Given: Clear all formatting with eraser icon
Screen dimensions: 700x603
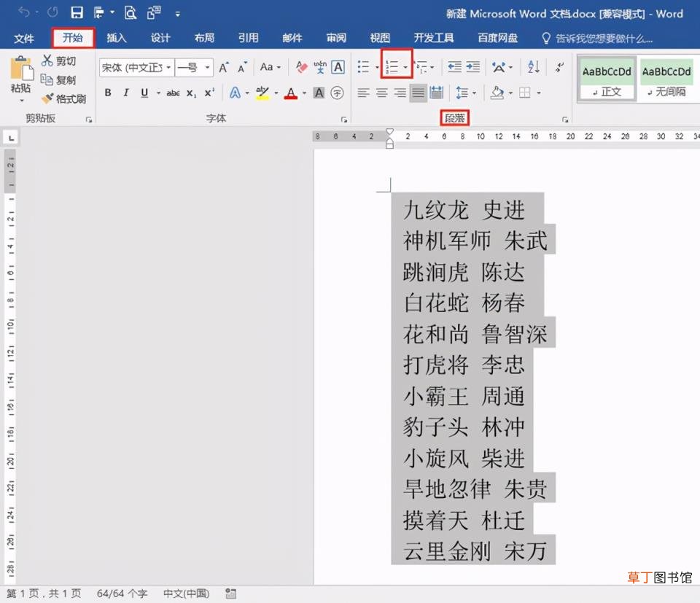Looking at the screenshot, I should coord(302,67).
